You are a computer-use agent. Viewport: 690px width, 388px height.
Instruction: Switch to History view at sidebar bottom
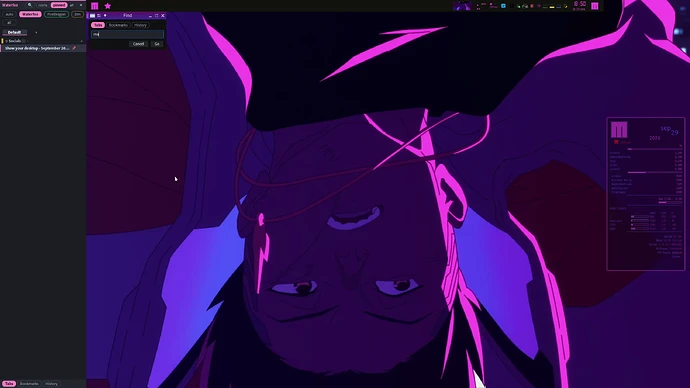[x=51, y=384]
